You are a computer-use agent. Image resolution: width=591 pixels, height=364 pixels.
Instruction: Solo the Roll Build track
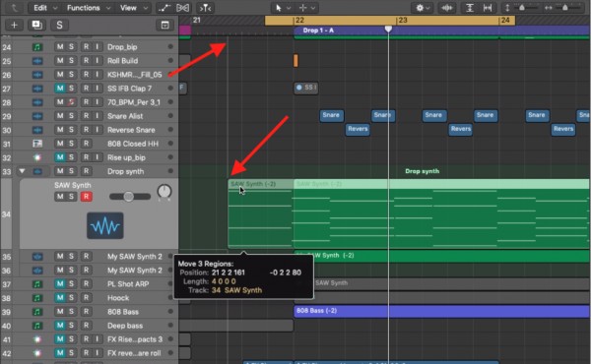71,61
